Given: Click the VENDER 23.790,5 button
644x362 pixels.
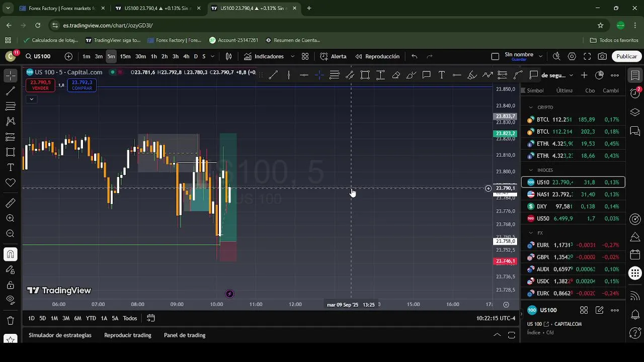Looking at the screenshot, I should pos(40,85).
